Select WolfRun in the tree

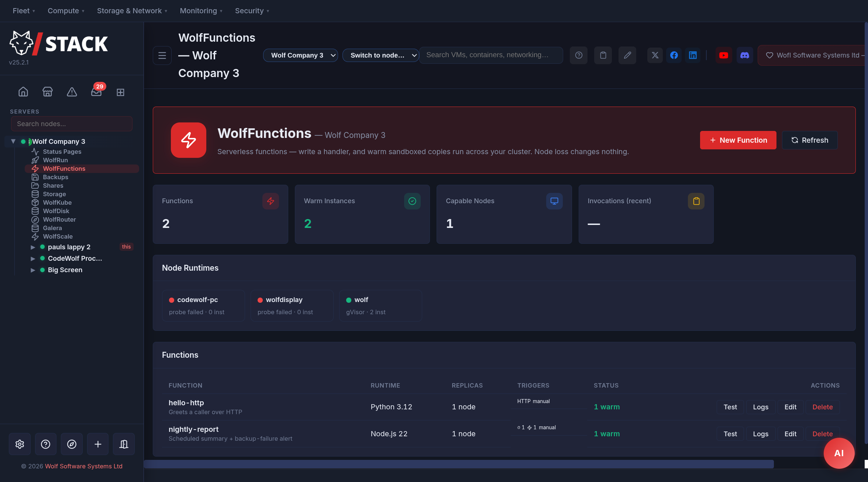click(55, 160)
